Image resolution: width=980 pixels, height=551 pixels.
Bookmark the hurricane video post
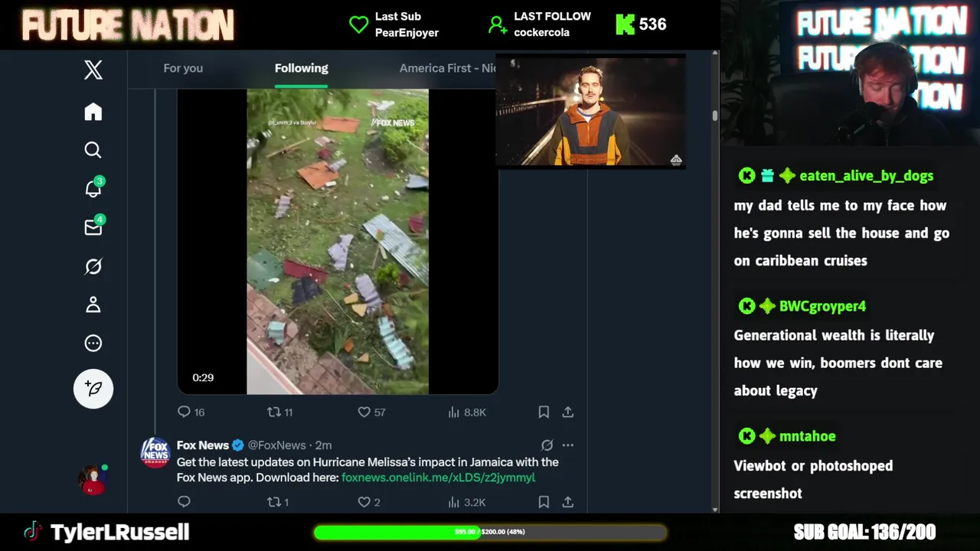544,412
